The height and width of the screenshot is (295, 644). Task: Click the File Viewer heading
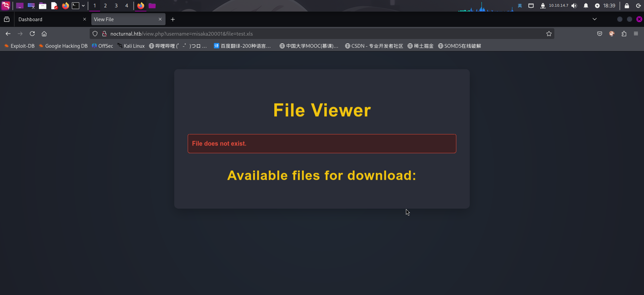pos(322,110)
